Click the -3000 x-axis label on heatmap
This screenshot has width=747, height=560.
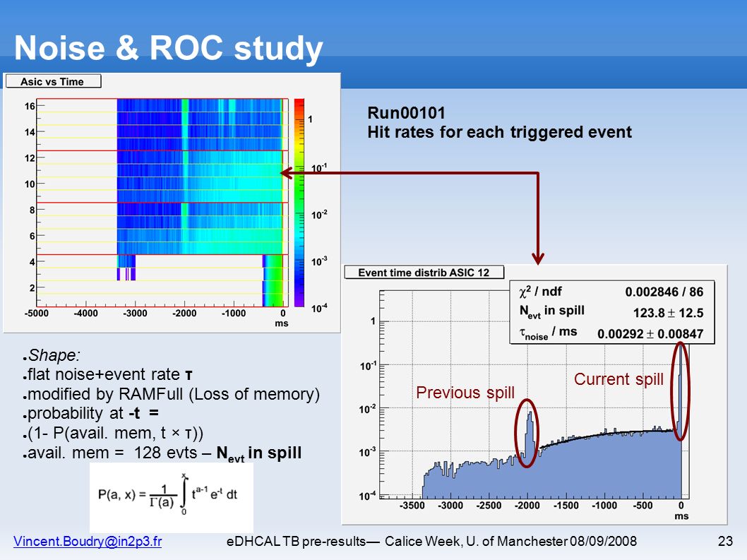(x=135, y=313)
